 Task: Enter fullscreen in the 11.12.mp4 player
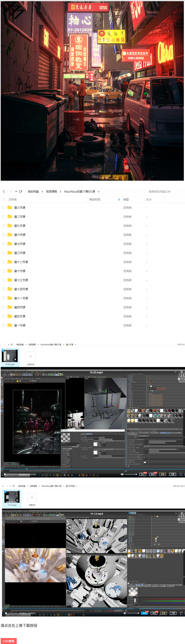pos(181,613)
